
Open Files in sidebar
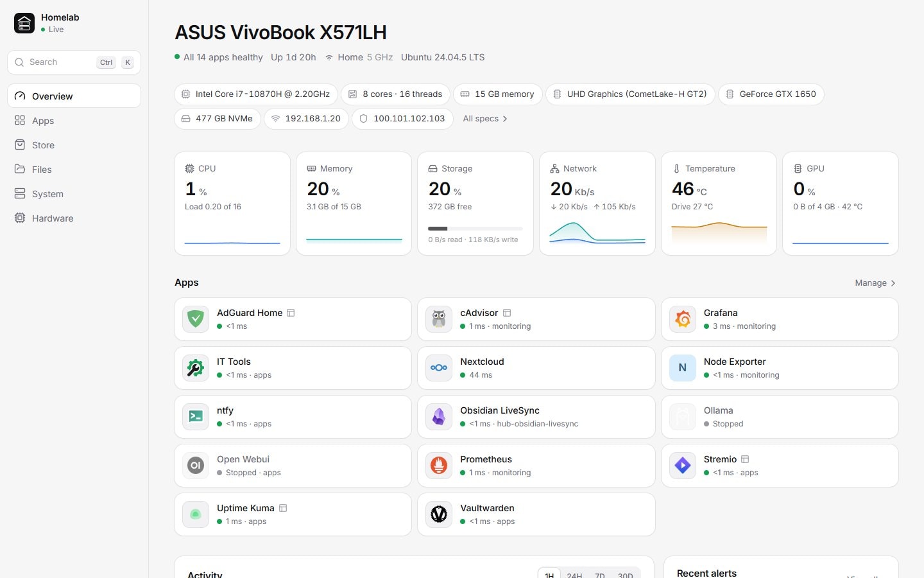click(x=74, y=170)
